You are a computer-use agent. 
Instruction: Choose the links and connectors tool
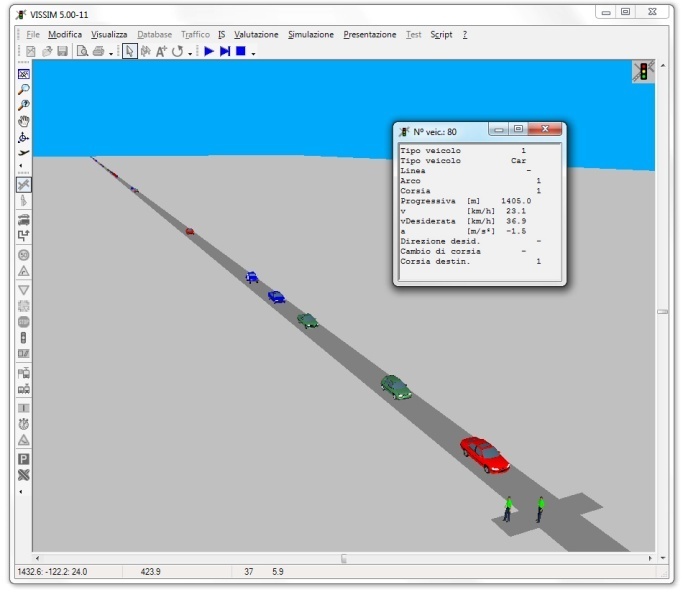coord(24,185)
